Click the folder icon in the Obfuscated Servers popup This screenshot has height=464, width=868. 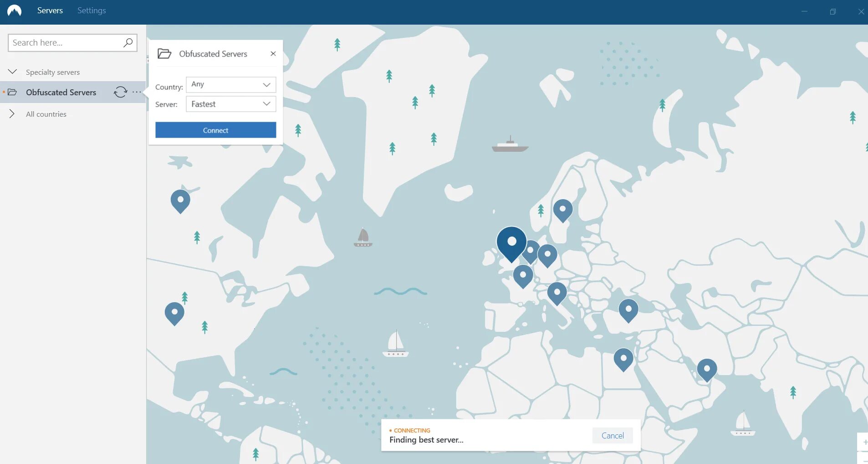[x=164, y=54]
